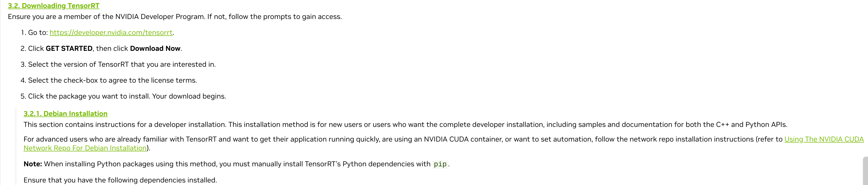Click 'Ensure that you have the following dependencies' line
Screen dimensions: 868x185
coord(120,180)
